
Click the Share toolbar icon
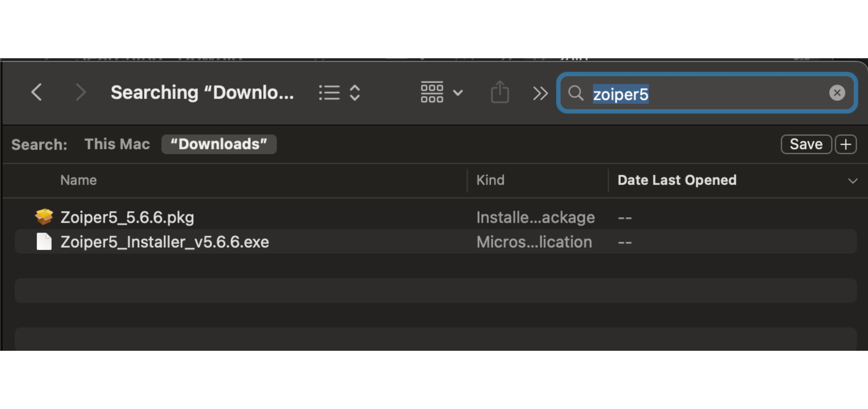tap(500, 92)
